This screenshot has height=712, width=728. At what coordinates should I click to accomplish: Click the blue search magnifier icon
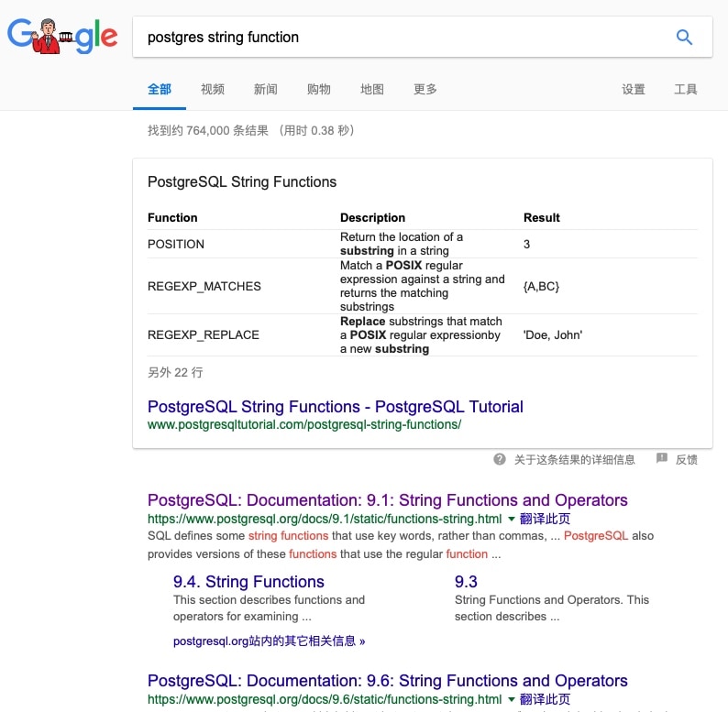[684, 38]
